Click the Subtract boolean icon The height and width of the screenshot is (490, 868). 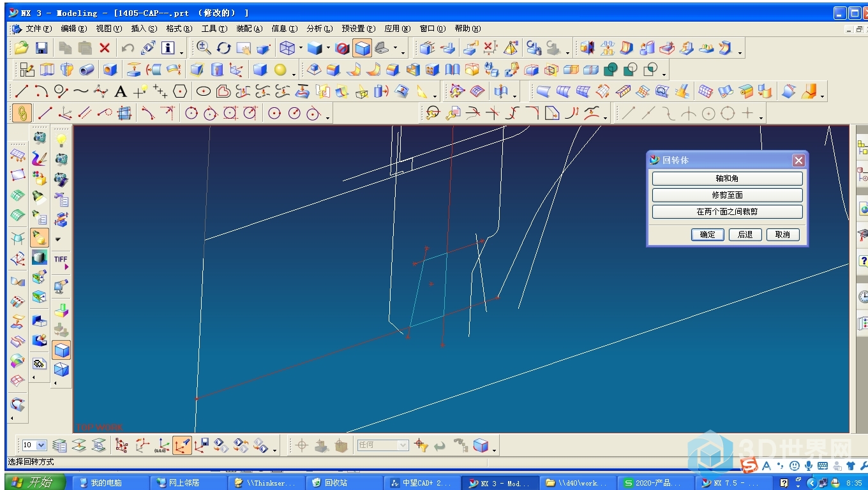pos(631,70)
